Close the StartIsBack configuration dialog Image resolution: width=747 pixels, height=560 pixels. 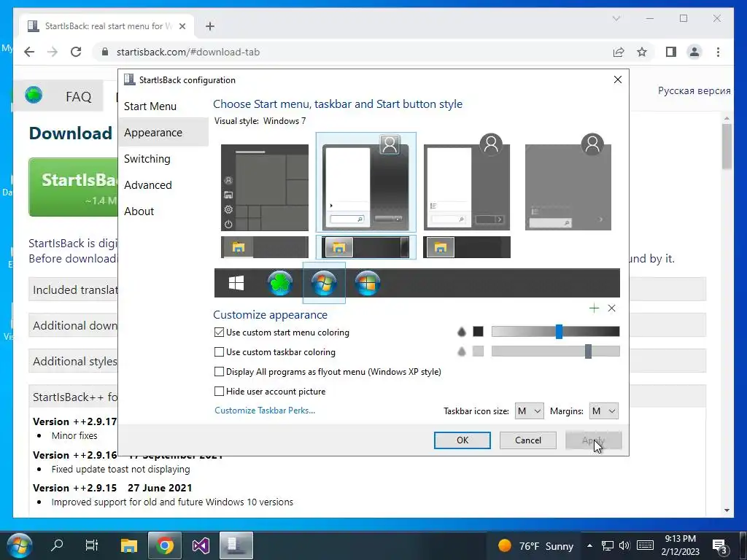pyautogui.click(x=617, y=79)
